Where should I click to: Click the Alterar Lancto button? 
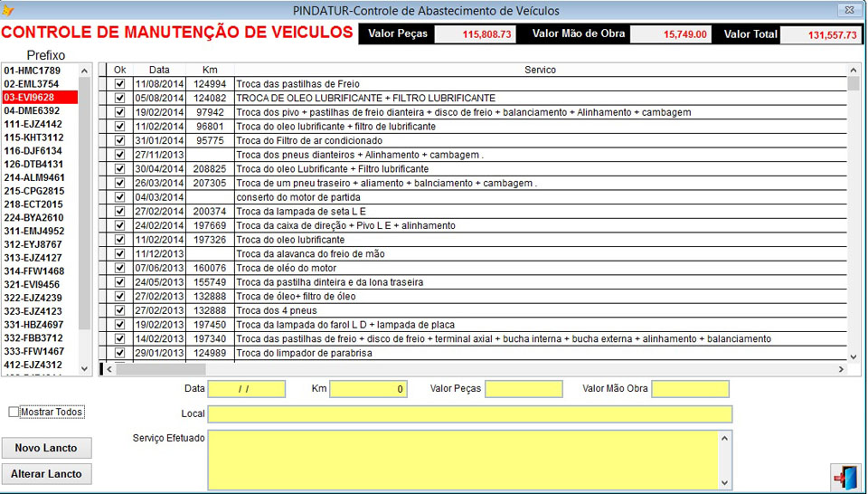pos(46,474)
